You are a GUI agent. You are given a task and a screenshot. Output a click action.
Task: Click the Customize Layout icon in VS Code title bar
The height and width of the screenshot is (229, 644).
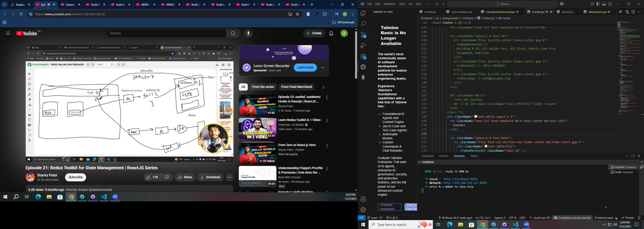point(592,4)
